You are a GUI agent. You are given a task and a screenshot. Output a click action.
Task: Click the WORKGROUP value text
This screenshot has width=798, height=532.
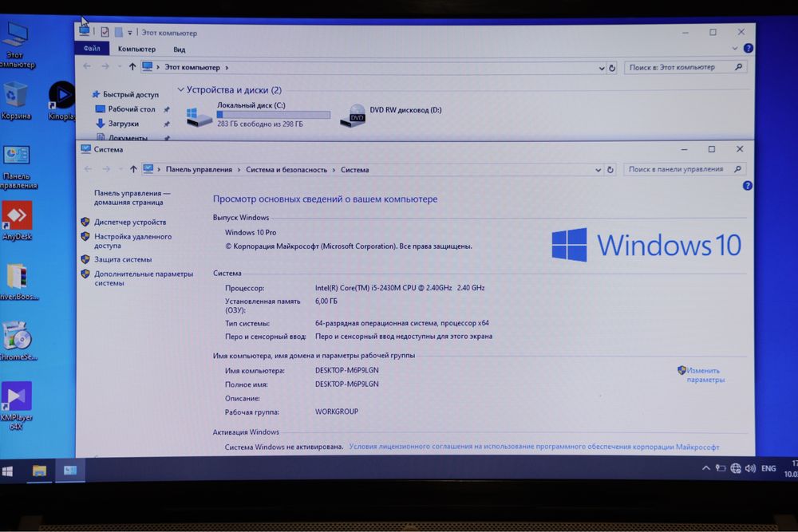(x=337, y=412)
